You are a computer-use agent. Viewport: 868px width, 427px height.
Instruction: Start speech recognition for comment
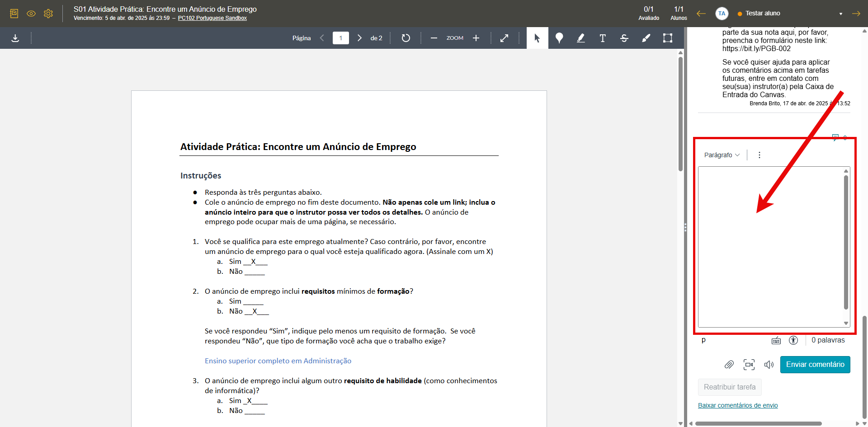(769, 365)
